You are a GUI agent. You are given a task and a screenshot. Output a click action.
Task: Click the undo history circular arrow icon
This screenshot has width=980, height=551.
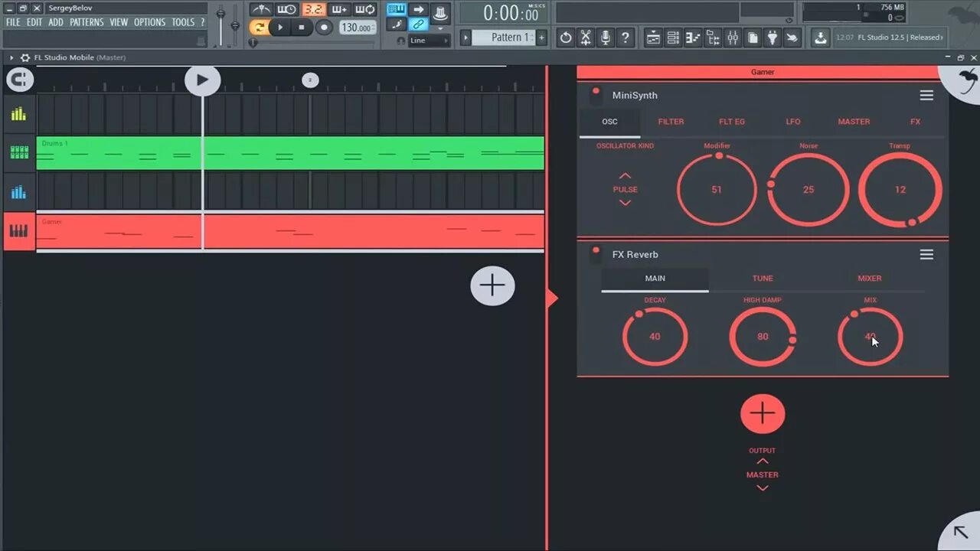(565, 37)
